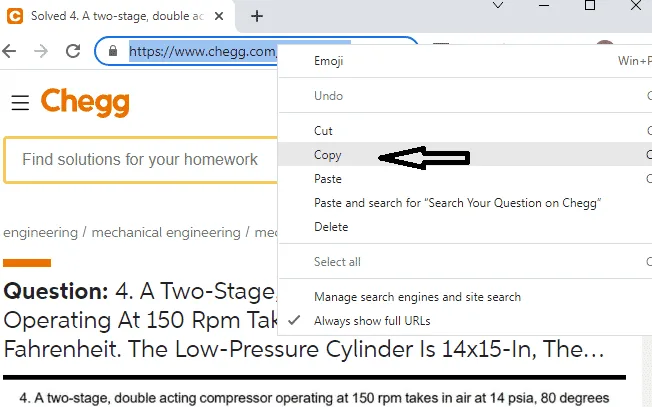Choose Undo in the context menu
The width and height of the screenshot is (652, 407).
(x=464, y=96)
